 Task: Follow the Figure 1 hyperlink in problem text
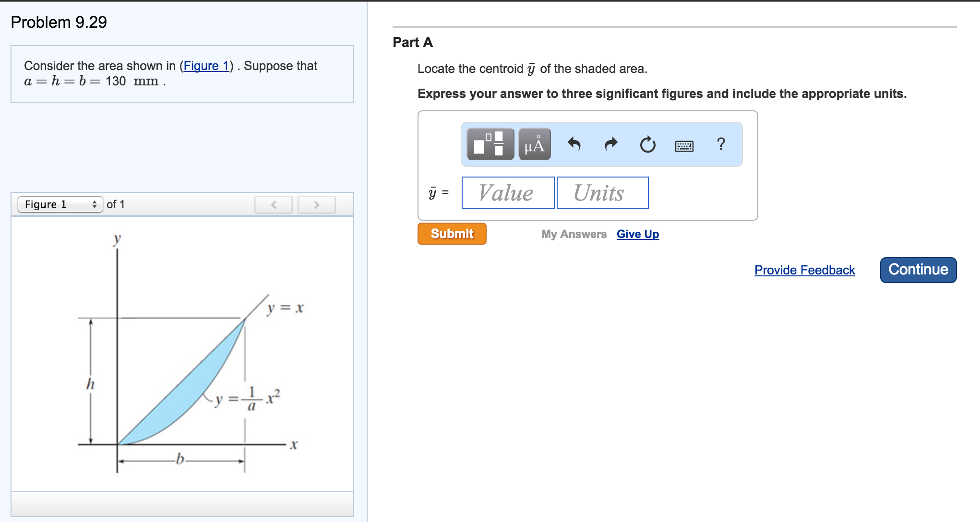click(x=206, y=66)
